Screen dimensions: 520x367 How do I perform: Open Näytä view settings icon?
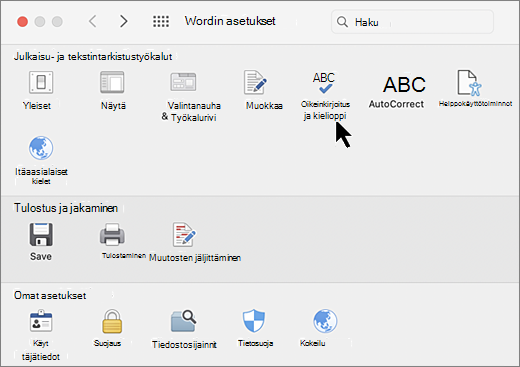(x=112, y=82)
